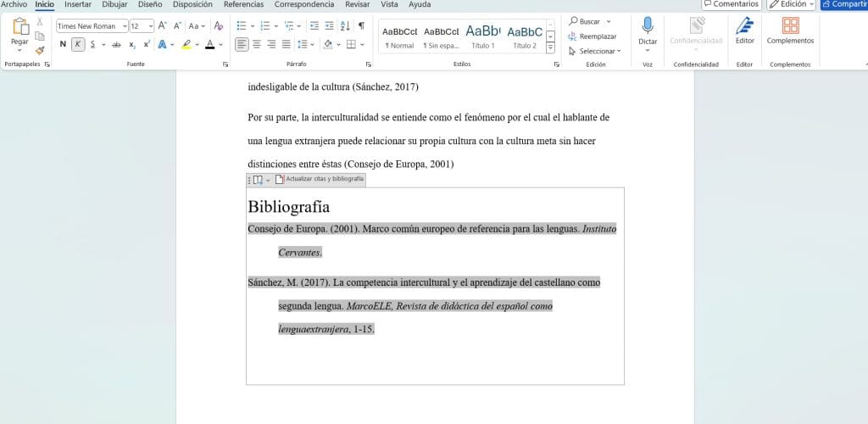This screenshot has height=424, width=868.
Task: Click the Cut scissors icon
Action: pos(40,21)
